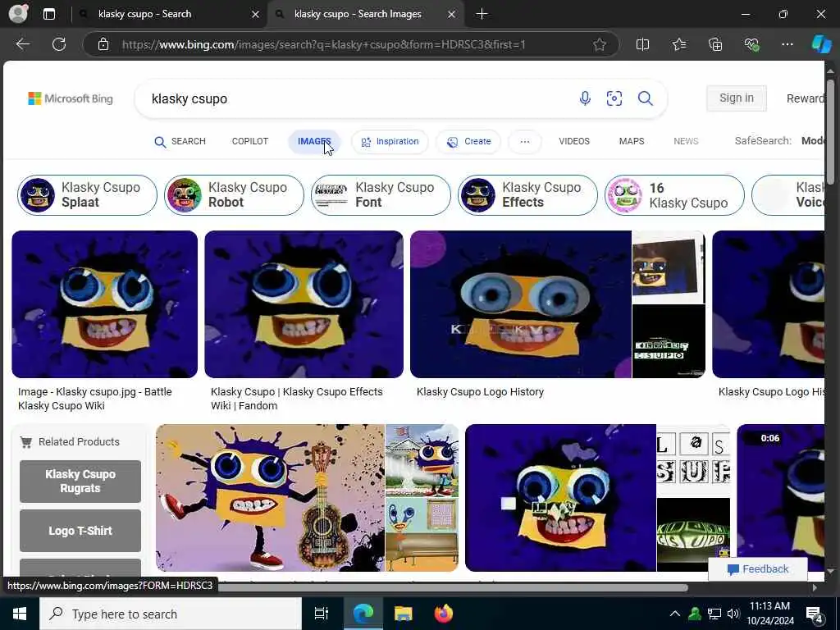Open the notifications center icon

click(814, 614)
